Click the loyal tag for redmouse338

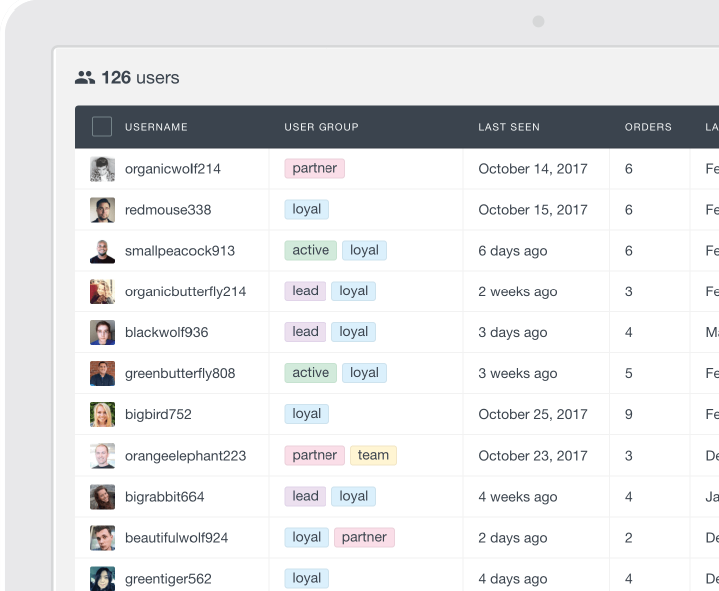coord(306,210)
